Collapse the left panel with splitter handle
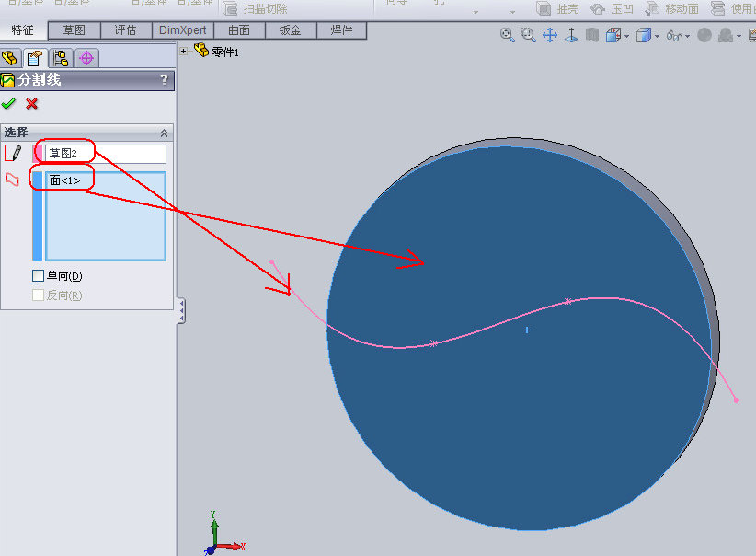The height and width of the screenshot is (556, 756). click(181, 310)
